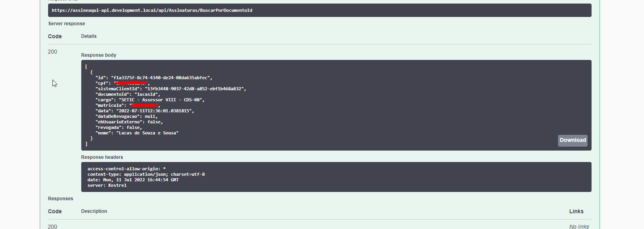This screenshot has height=229, width=644.
Task: Click the data timestamp 2022-07-11T12:36:01 line
Action: 145,111
